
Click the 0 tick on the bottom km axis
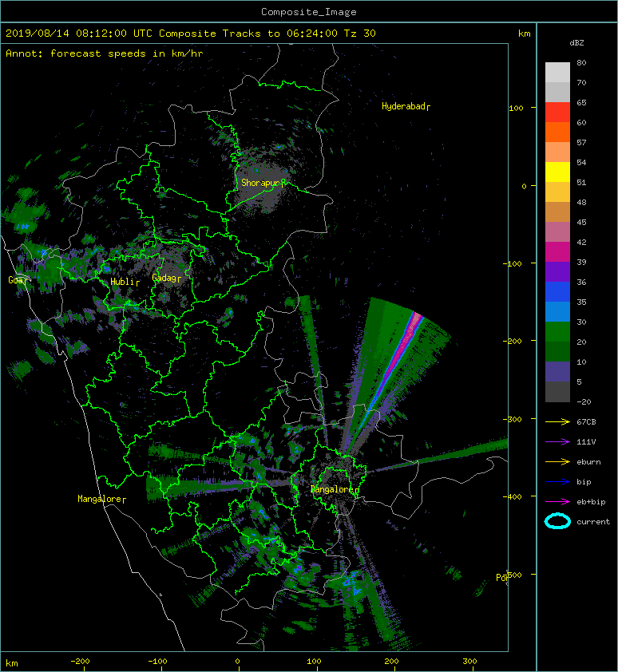point(237,662)
